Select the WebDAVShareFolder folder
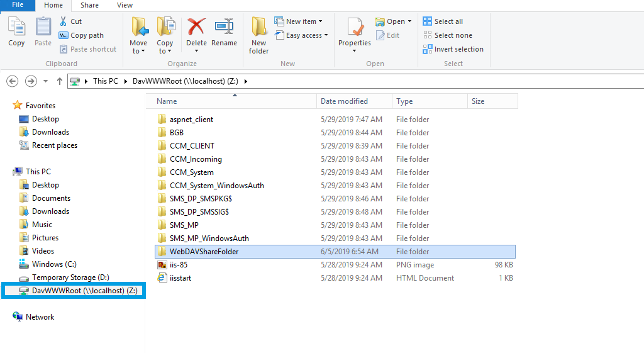The height and width of the screenshot is (353, 644). 204,252
